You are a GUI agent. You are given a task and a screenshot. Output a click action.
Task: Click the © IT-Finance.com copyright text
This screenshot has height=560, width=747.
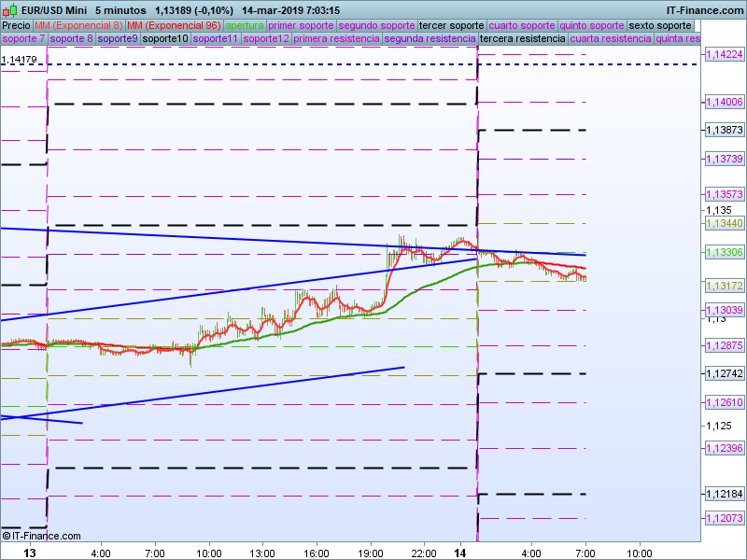[42, 536]
